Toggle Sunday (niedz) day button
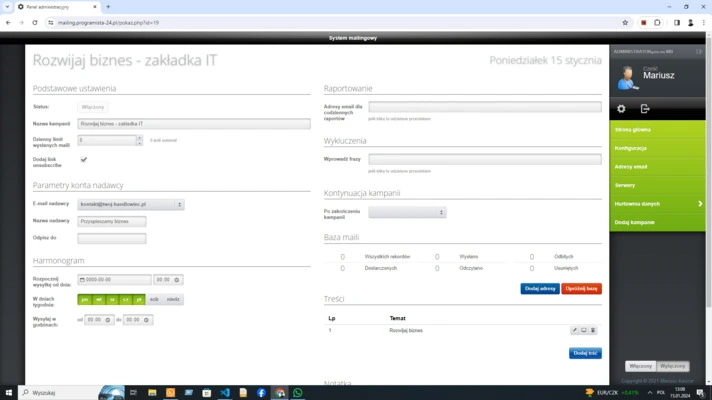This screenshot has height=400, width=712. (x=173, y=299)
